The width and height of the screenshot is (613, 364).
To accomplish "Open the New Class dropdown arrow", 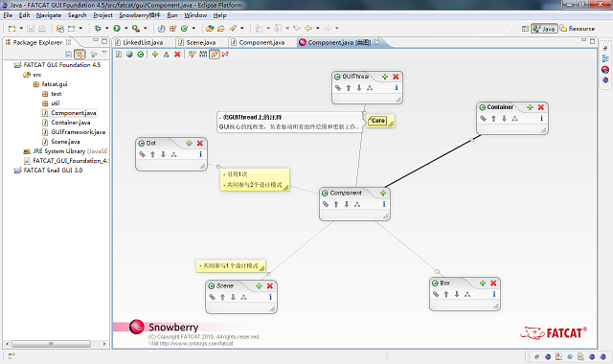I will [x=193, y=28].
